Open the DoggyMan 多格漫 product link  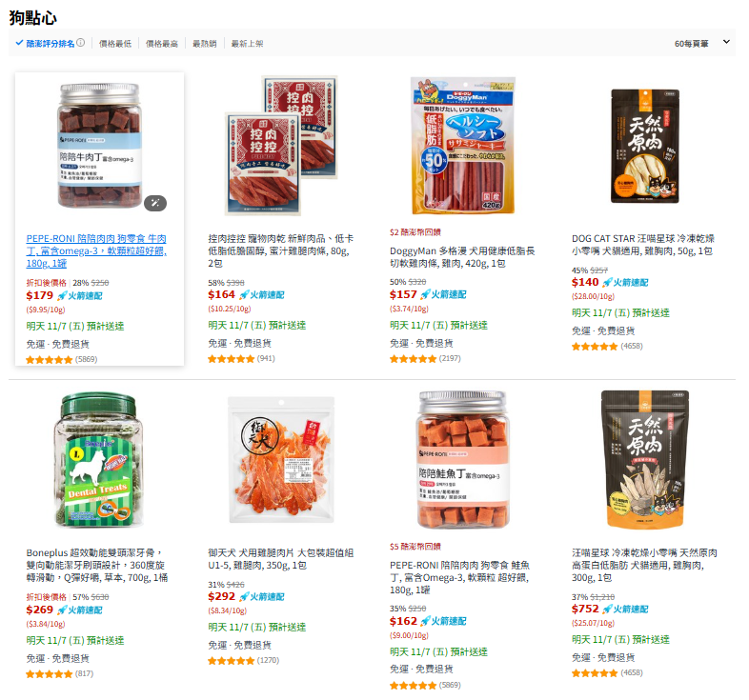point(462,257)
